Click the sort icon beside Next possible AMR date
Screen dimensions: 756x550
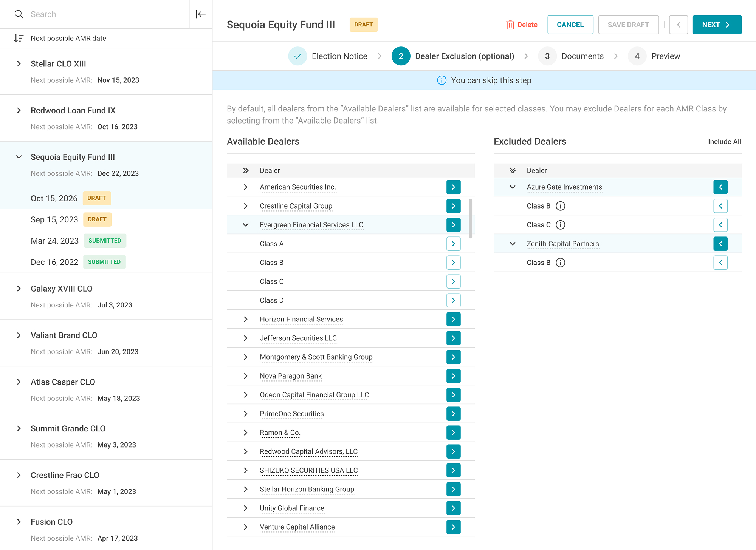coord(19,38)
